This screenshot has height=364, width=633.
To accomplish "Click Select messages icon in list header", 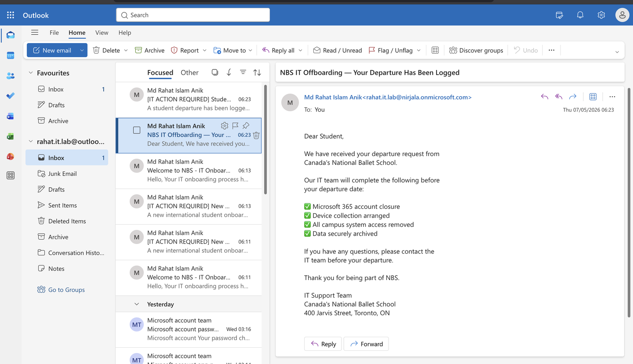I will tap(215, 73).
